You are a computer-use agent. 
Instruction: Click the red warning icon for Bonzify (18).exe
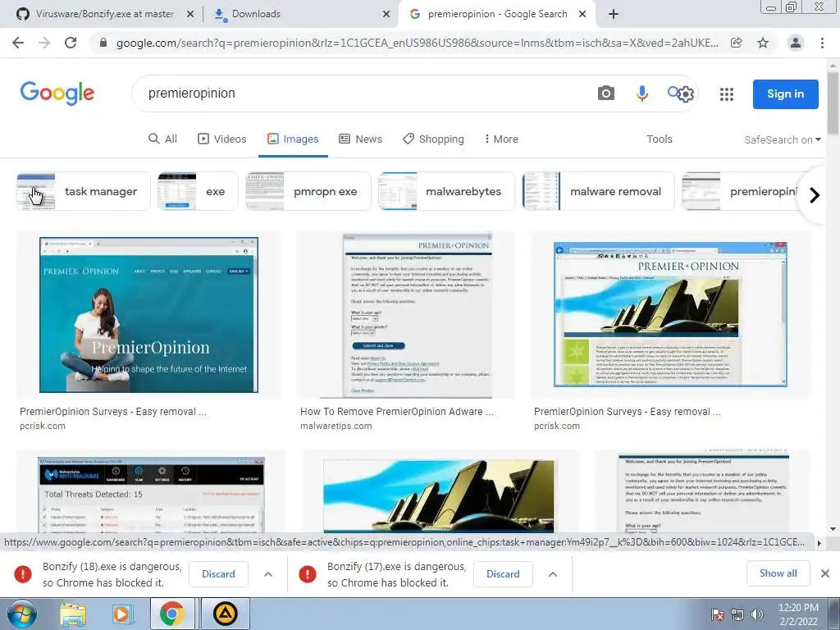click(x=23, y=573)
